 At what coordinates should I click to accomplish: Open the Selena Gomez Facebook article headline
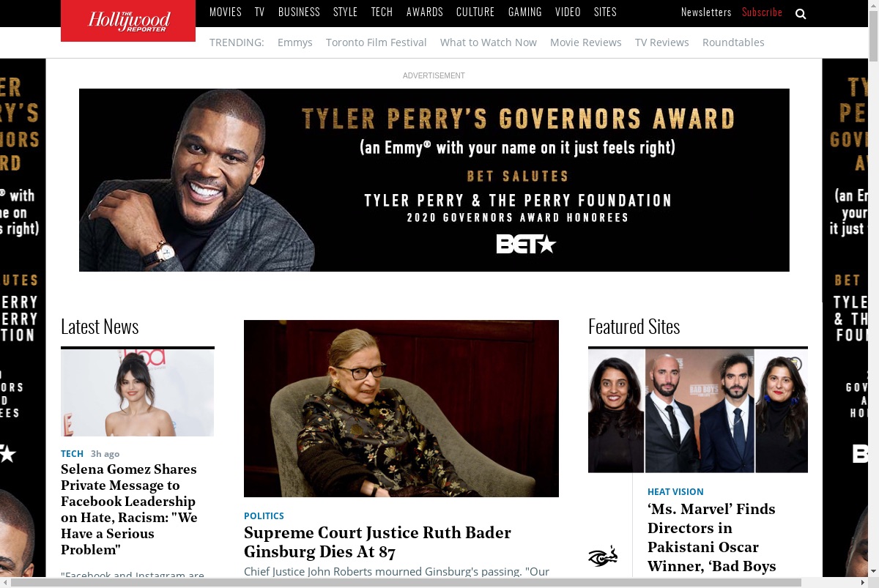coord(129,509)
